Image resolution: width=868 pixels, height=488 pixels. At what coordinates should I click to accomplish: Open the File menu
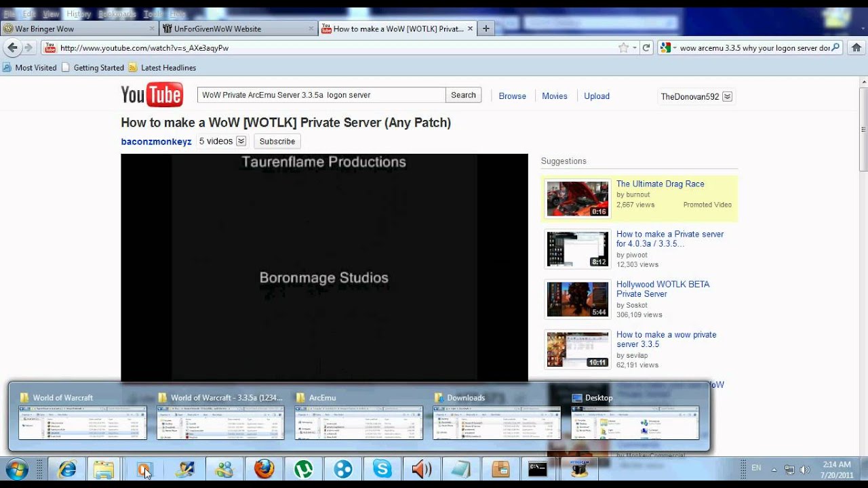tap(9, 14)
